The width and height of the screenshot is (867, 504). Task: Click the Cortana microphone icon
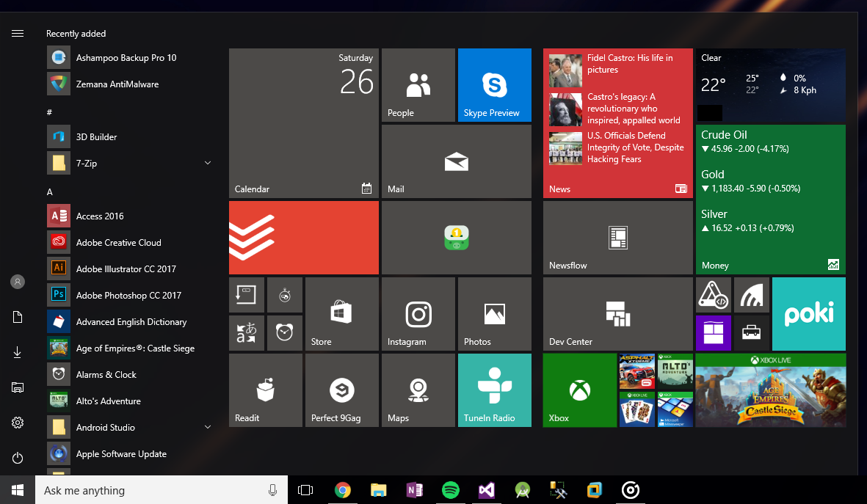pyautogui.click(x=273, y=490)
